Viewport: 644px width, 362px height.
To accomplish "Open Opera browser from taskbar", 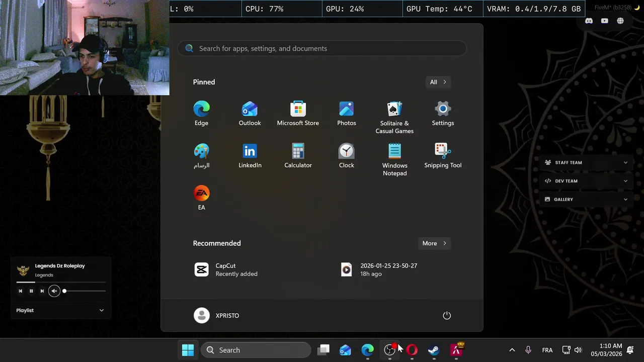I will coord(412,350).
